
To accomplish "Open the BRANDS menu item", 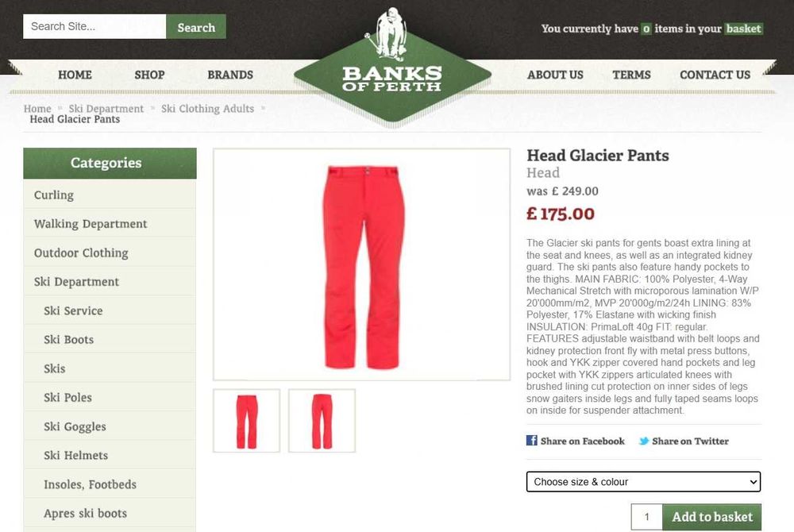I will coord(230,75).
